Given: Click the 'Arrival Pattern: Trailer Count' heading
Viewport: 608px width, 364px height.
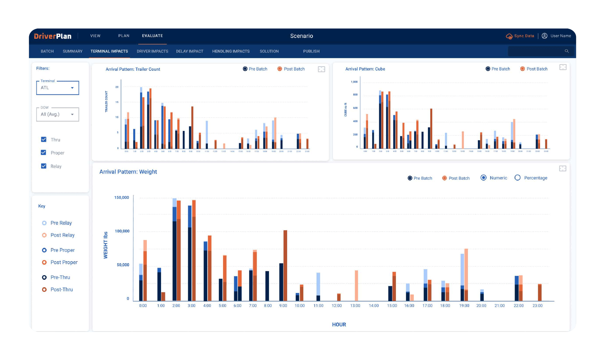Looking at the screenshot, I should coord(133,69).
